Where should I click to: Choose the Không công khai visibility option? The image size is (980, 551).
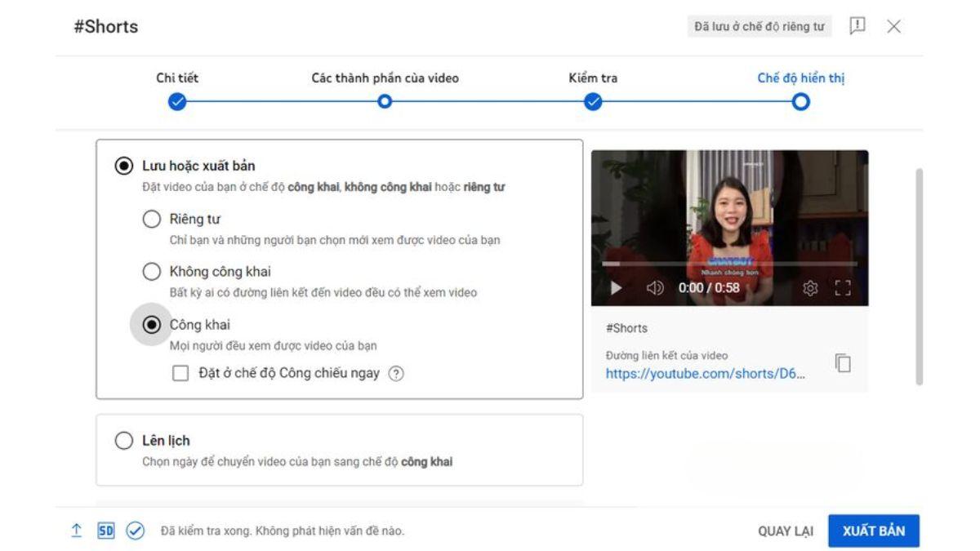152,272
